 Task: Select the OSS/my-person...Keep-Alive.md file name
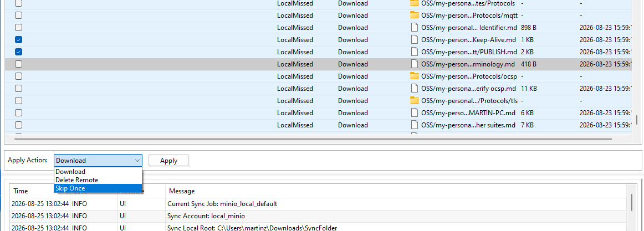tap(469, 40)
